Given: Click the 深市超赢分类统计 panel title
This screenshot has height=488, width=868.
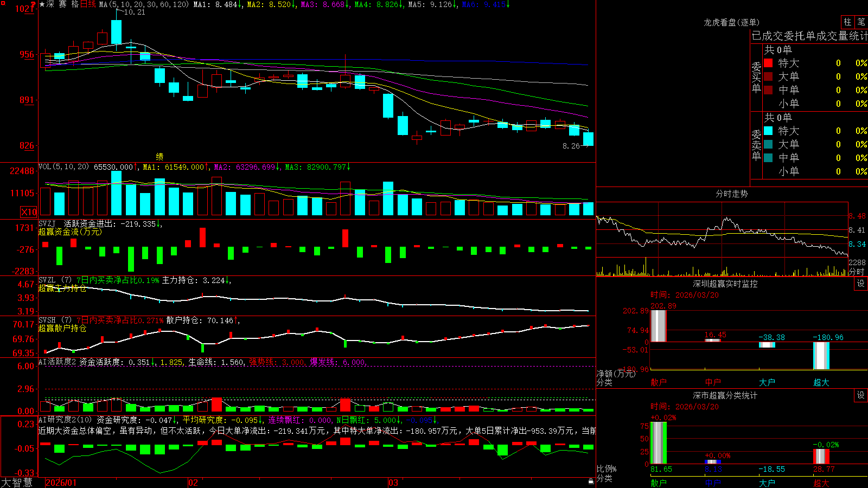Looking at the screenshot, I should click(725, 395).
